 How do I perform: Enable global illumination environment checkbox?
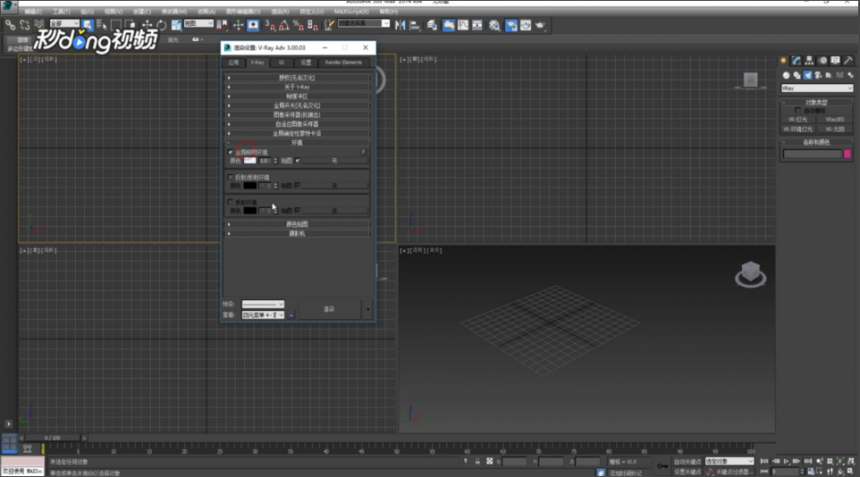coord(230,152)
